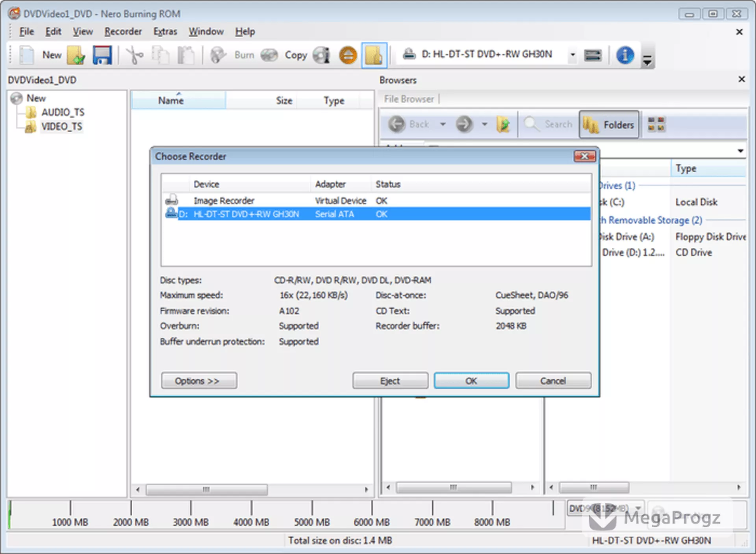The height and width of the screenshot is (554, 756).
Task: Expand the Back history dropdown arrow
Action: click(x=443, y=124)
